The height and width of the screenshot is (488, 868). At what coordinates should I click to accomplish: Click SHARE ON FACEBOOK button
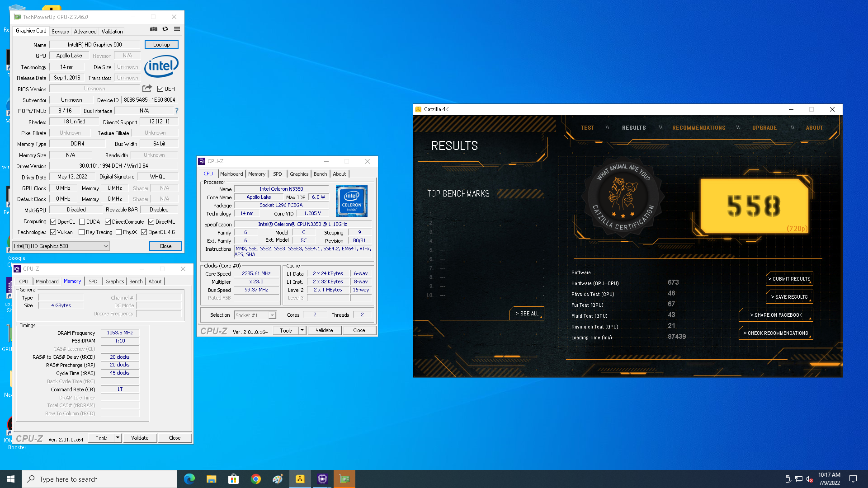pyautogui.click(x=776, y=315)
